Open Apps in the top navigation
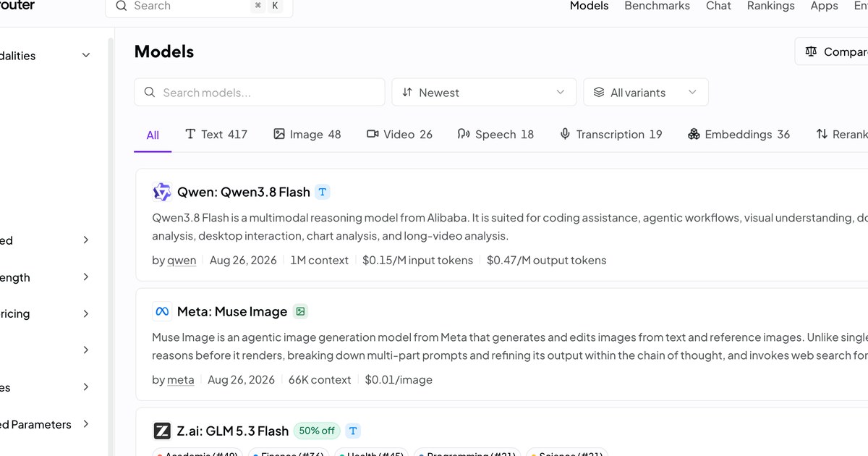Screen dimensions: 868x456 click(x=824, y=6)
